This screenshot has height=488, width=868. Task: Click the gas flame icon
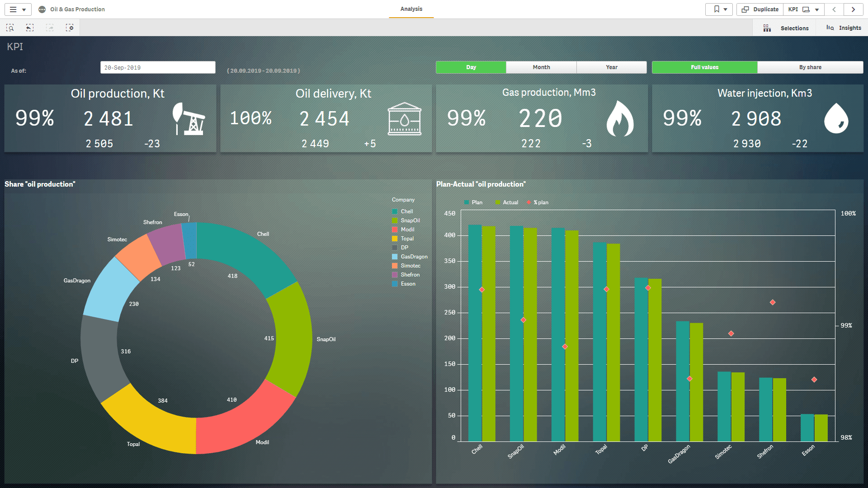[x=619, y=119]
